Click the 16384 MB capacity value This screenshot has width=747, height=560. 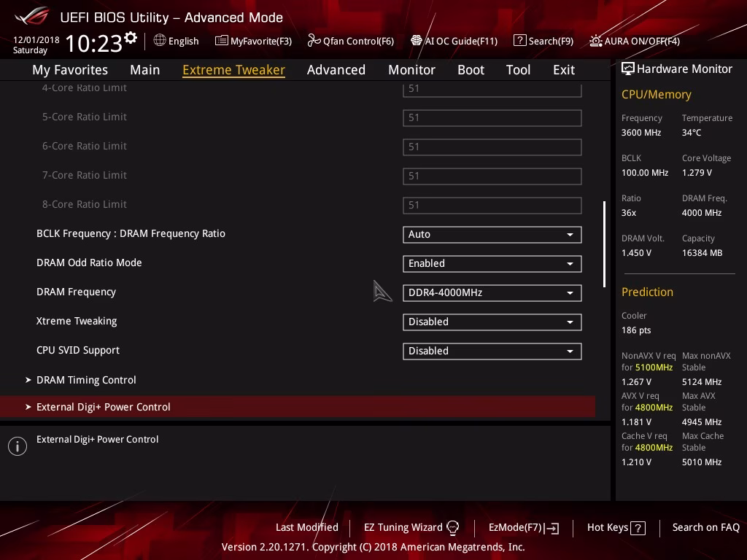point(702,253)
